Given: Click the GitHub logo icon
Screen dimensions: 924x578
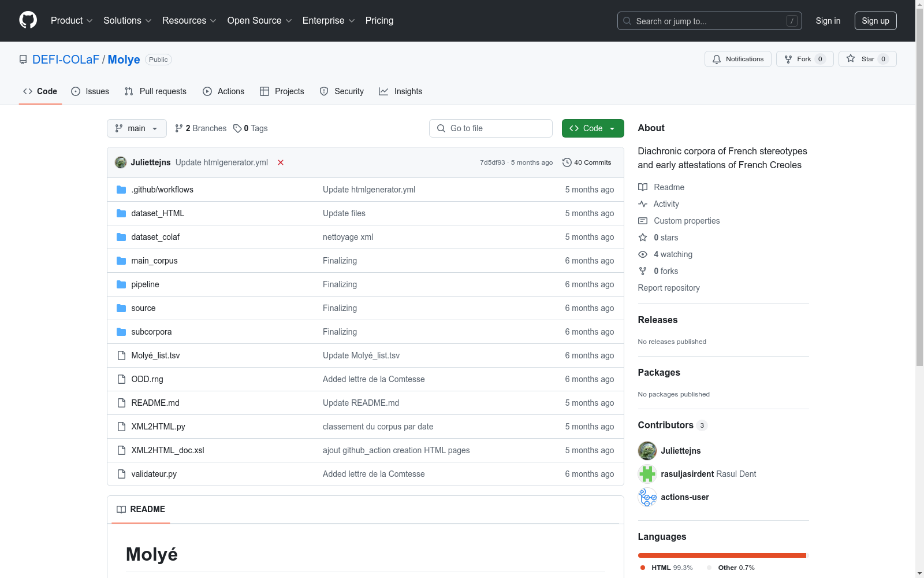Looking at the screenshot, I should coord(28,20).
